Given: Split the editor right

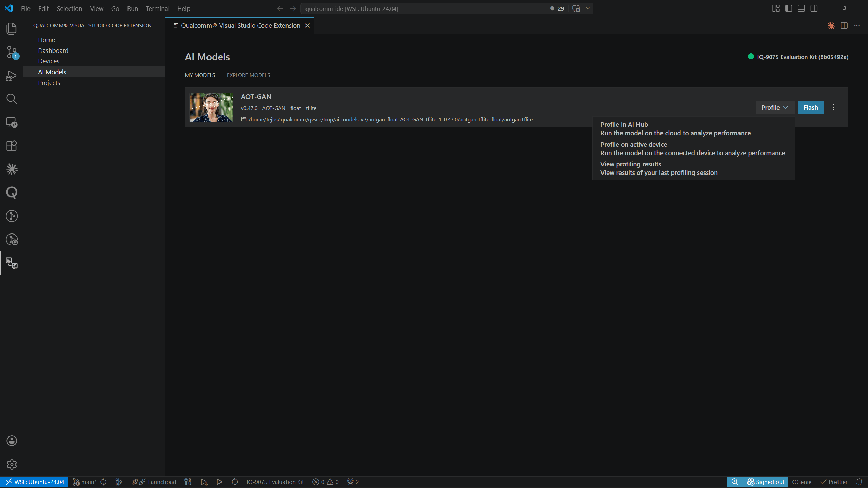Looking at the screenshot, I should click(844, 25).
